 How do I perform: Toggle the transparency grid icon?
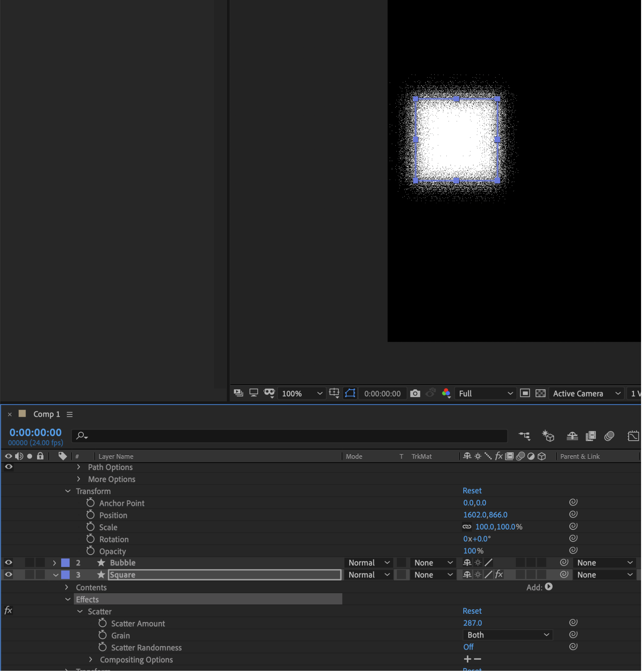541,394
